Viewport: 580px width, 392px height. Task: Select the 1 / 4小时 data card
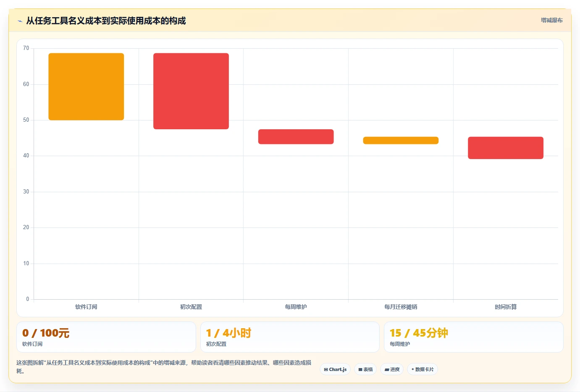(x=290, y=337)
